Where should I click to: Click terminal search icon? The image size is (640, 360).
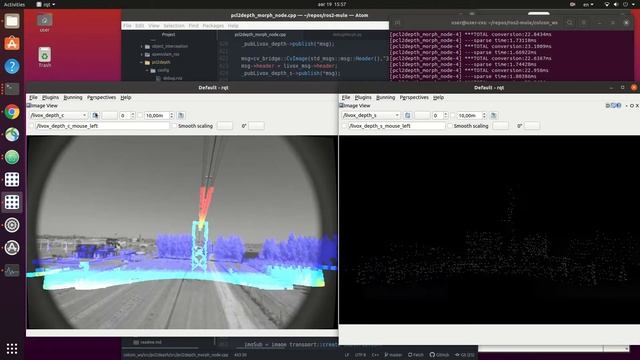point(570,23)
